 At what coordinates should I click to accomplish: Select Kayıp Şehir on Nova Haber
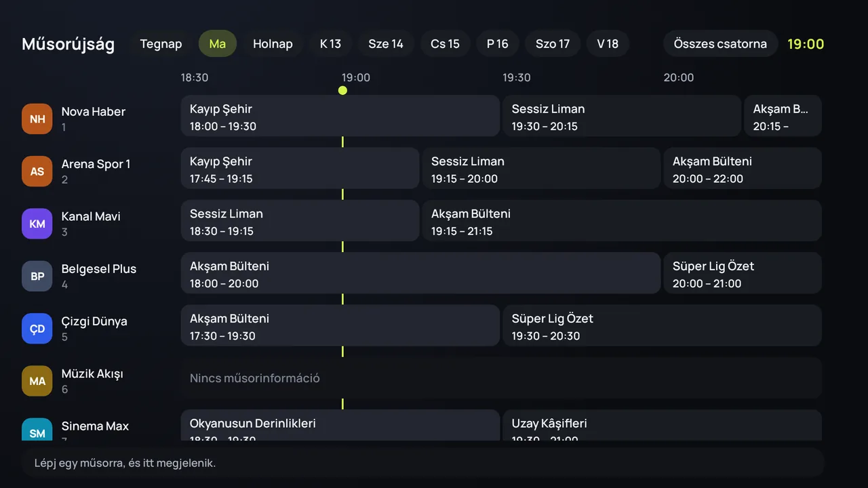340,116
